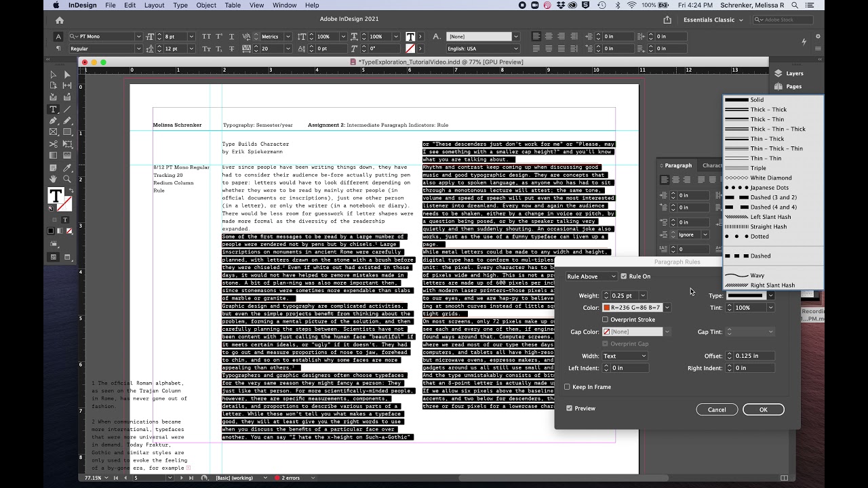Image resolution: width=868 pixels, height=488 pixels.
Task: Click the Apply Color black swatch
Action: click(51, 230)
